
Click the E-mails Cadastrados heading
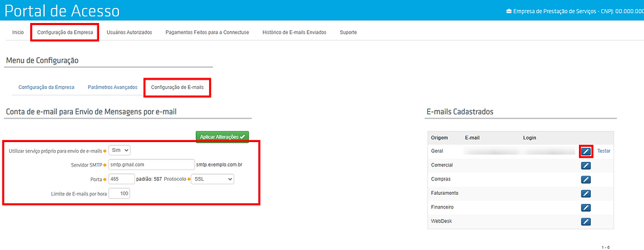(x=461, y=111)
